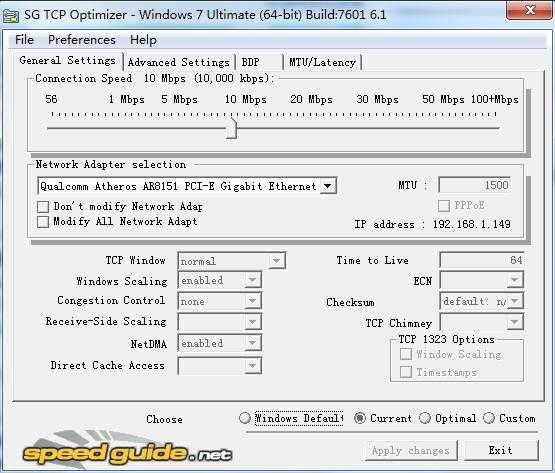Switch to the BDP tab
The height and width of the screenshot is (473, 555).
(259, 63)
